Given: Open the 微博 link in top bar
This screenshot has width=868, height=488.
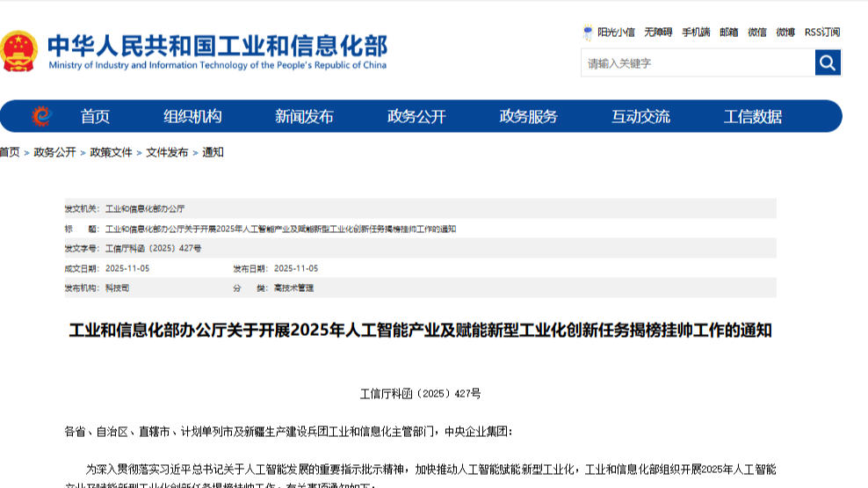Looking at the screenshot, I should (x=785, y=33).
